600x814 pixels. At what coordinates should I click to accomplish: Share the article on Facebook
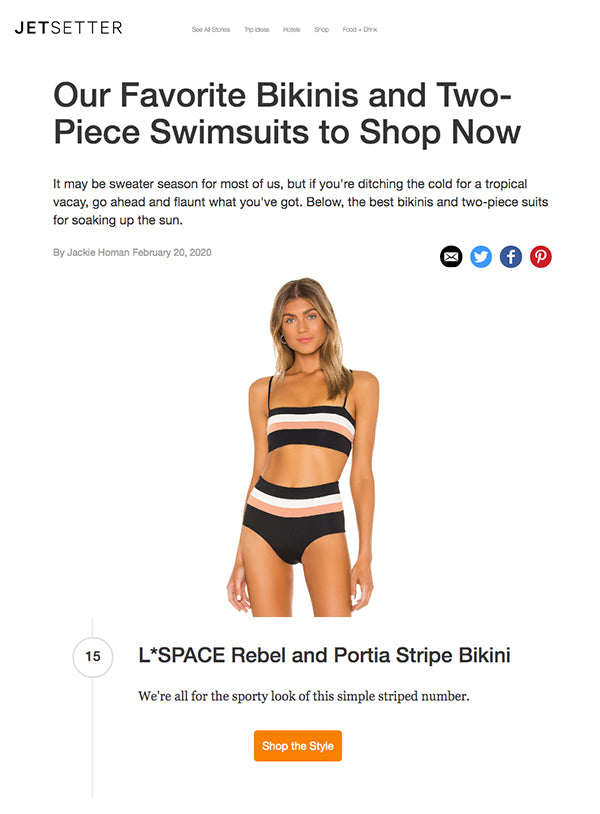pos(511,256)
